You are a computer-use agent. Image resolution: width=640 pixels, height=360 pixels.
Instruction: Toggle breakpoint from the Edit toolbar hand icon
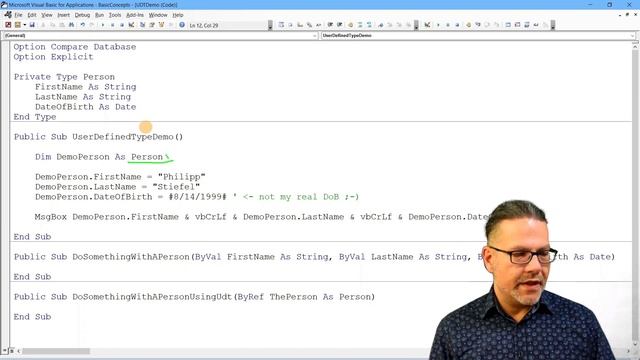coord(350,25)
